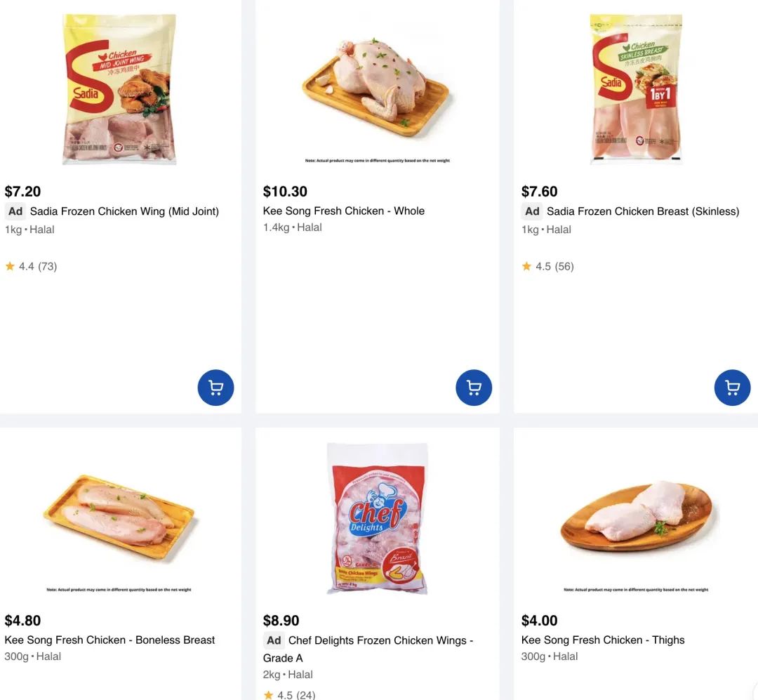Image resolution: width=758 pixels, height=700 pixels.
Task: Click Chef Delights red bag image
Action: [377, 518]
